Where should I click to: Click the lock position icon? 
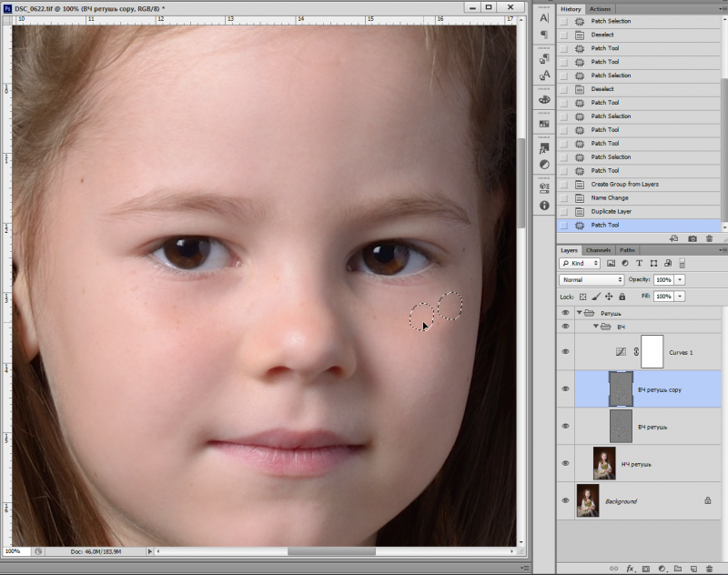click(609, 297)
